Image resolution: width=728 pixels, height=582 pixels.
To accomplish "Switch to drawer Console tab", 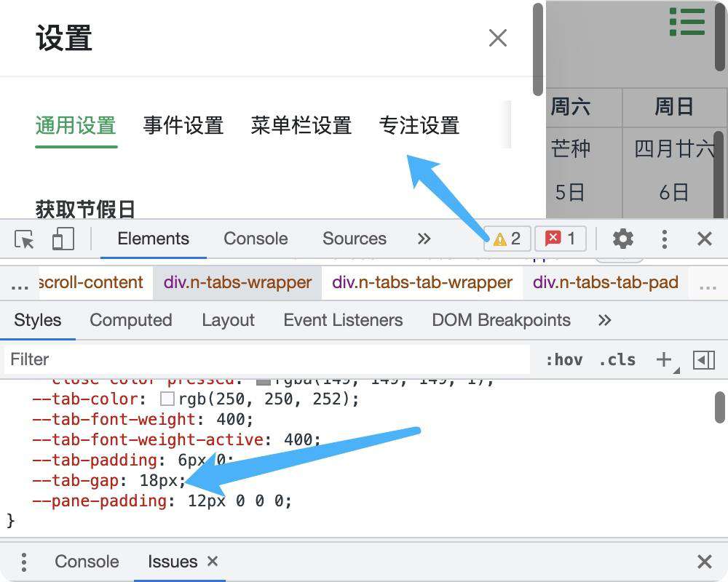I will pyautogui.click(x=87, y=562).
